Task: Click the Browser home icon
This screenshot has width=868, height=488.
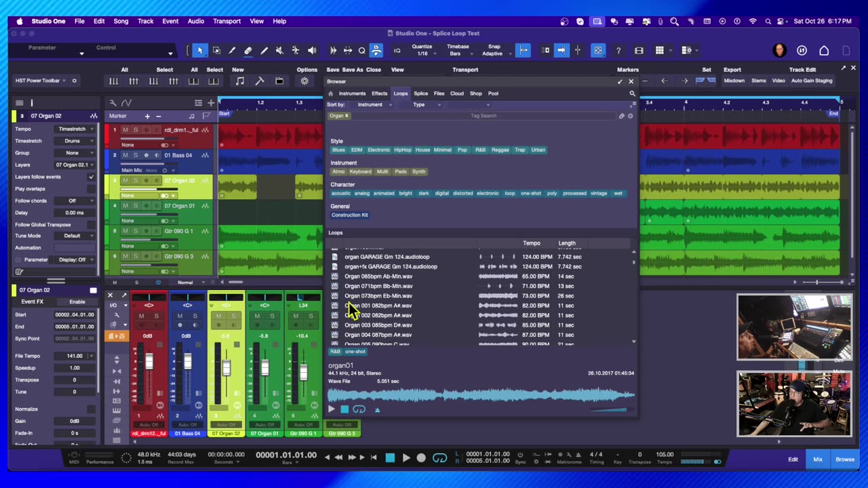Action: pos(330,94)
